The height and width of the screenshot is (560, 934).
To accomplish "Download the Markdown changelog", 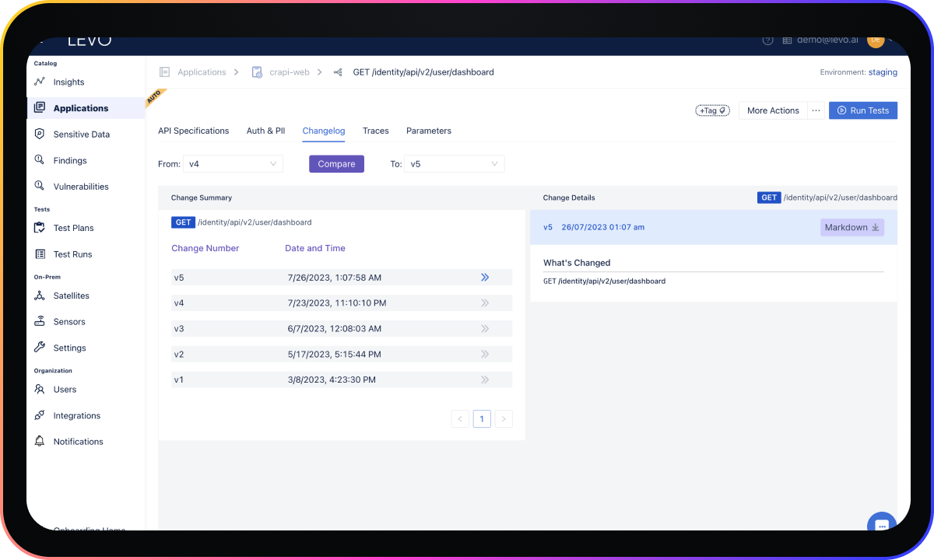I will (x=852, y=227).
